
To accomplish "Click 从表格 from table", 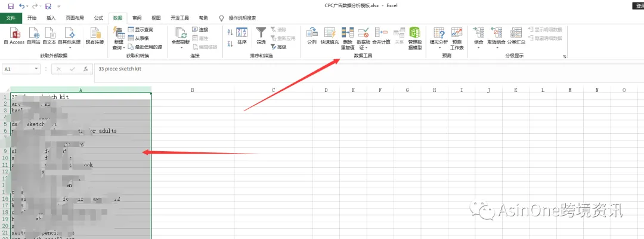I will pos(138,38).
